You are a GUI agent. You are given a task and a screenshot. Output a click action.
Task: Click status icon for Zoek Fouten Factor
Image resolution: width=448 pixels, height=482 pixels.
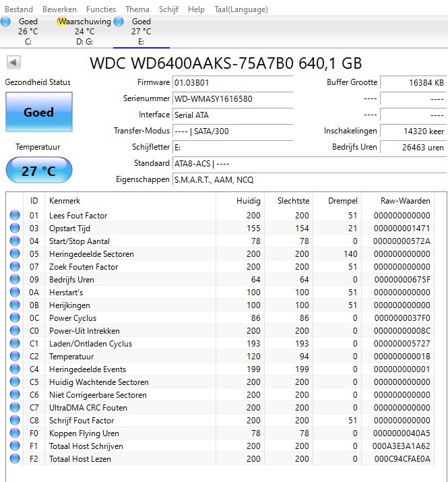pyautogui.click(x=15, y=266)
